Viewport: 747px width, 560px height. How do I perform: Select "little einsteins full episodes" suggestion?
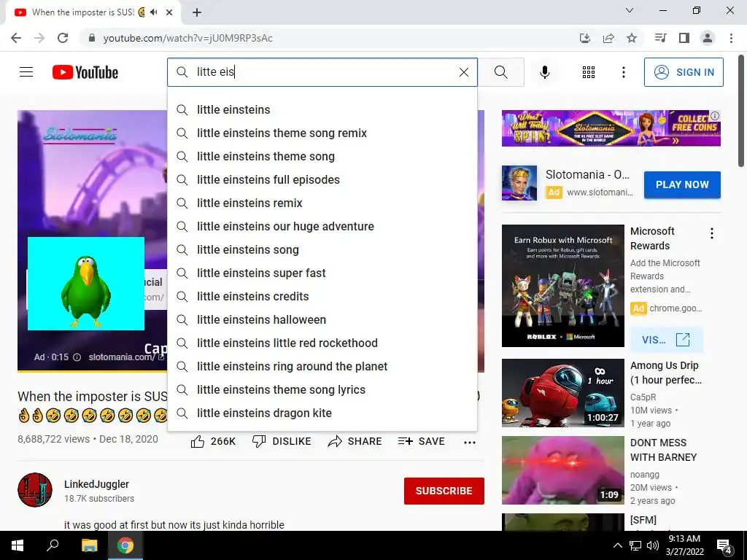(322, 179)
